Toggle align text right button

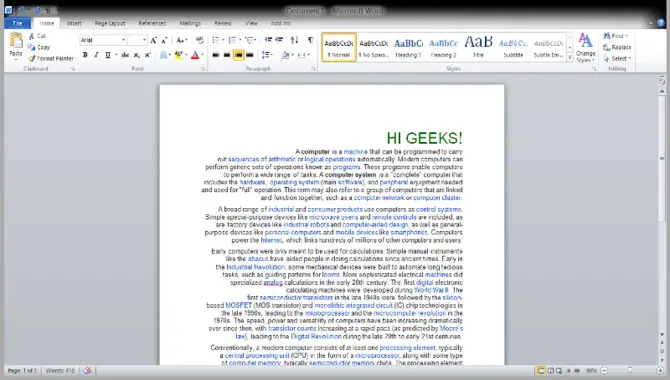point(238,55)
